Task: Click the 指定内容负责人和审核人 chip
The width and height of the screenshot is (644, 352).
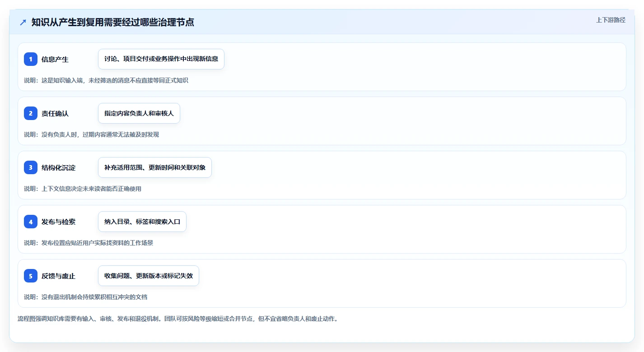Action: (x=139, y=113)
